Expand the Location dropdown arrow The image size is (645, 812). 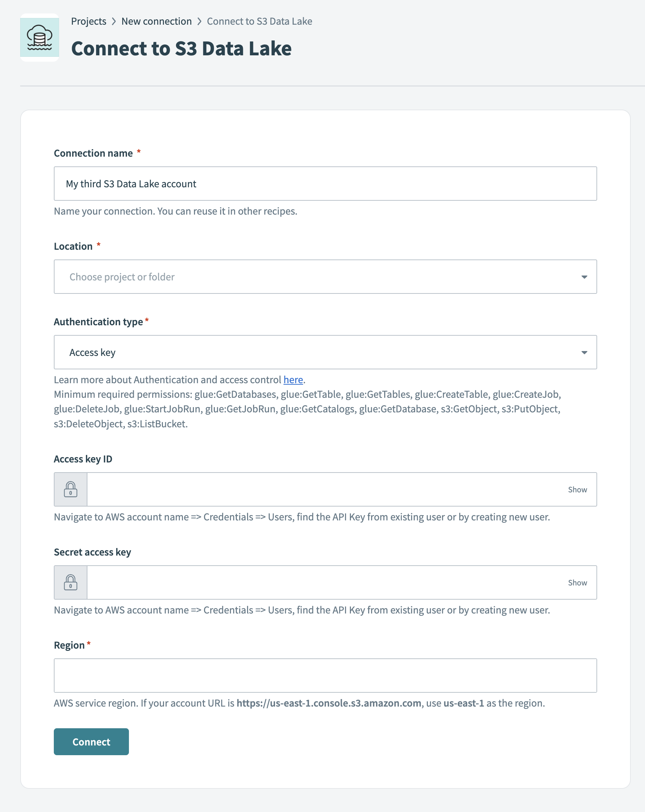coord(584,277)
